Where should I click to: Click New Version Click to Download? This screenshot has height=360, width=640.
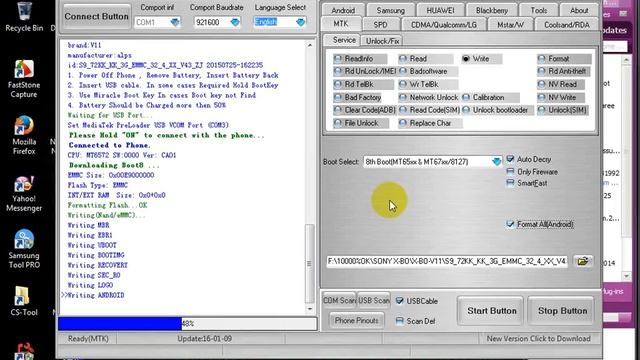538,338
